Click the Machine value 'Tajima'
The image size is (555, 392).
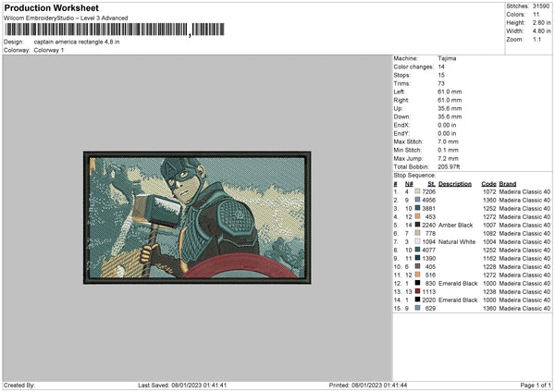point(447,58)
